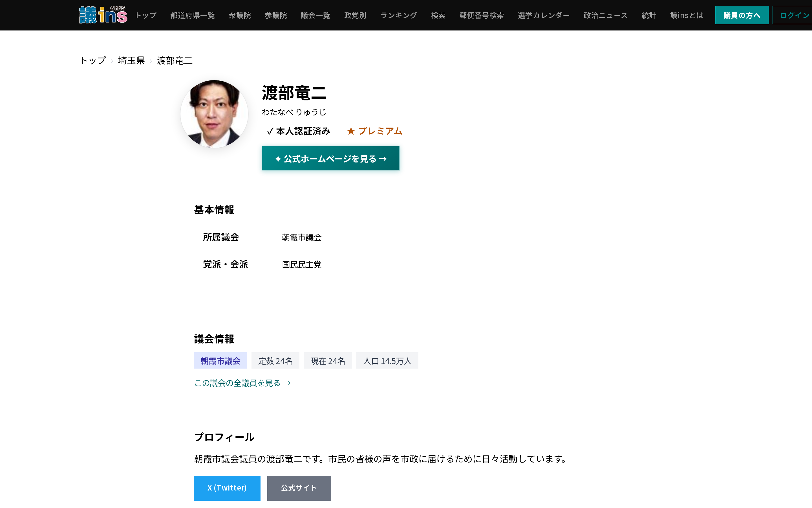This screenshot has width=812, height=508.
Task: Click the 朝霞市議会 value under 基本情報
Action: [x=302, y=238]
